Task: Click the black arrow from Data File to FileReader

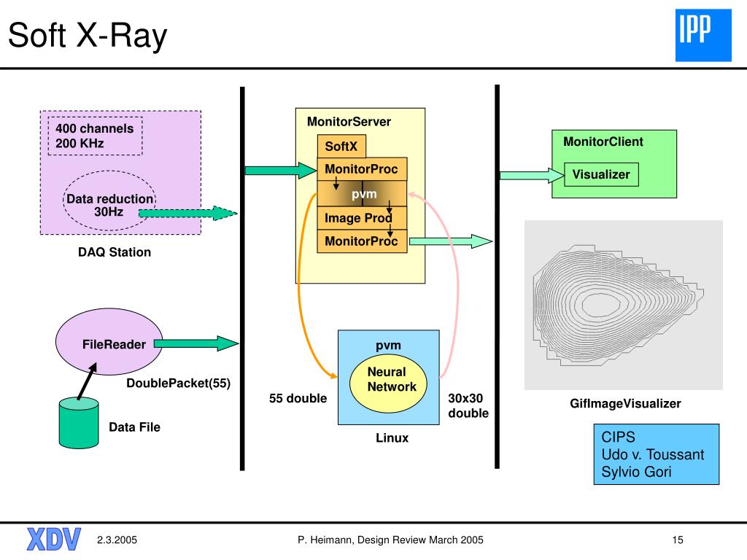Action: [88, 381]
